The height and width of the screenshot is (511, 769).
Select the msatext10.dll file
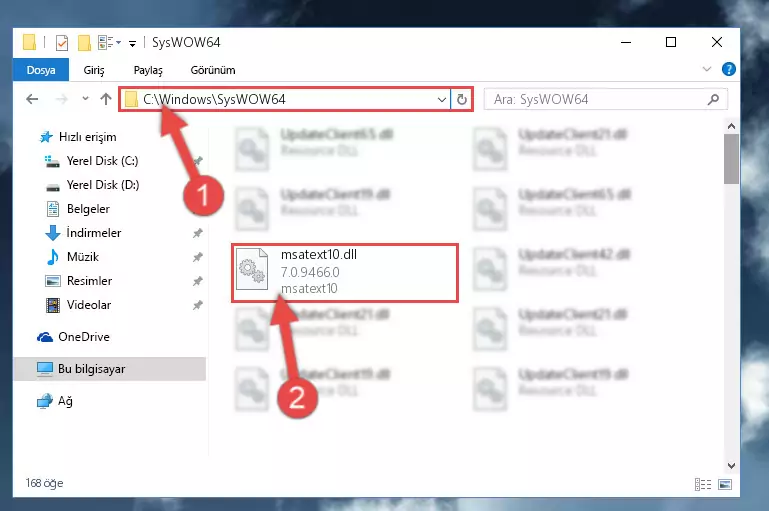point(345,272)
